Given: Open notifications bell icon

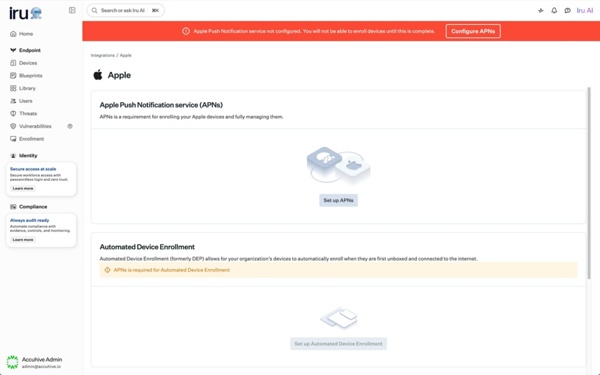Looking at the screenshot, I should click(554, 10).
